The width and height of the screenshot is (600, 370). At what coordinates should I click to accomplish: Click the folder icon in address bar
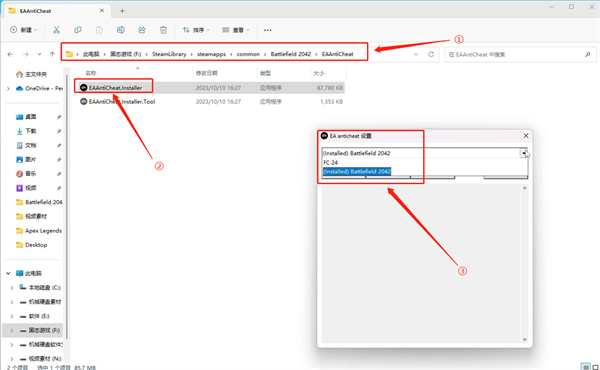click(x=69, y=54)
